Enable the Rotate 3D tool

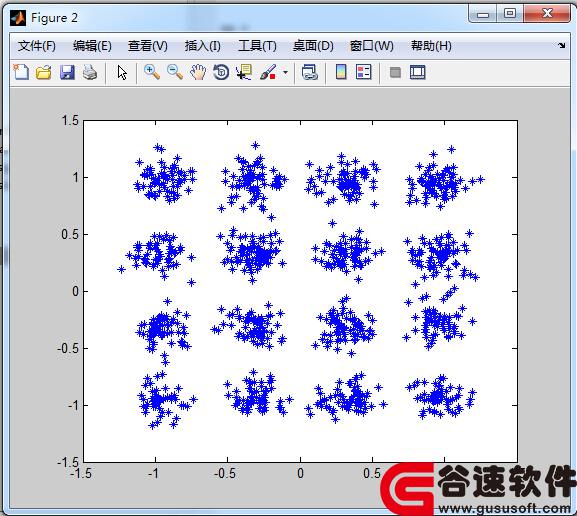click(221, 72)
